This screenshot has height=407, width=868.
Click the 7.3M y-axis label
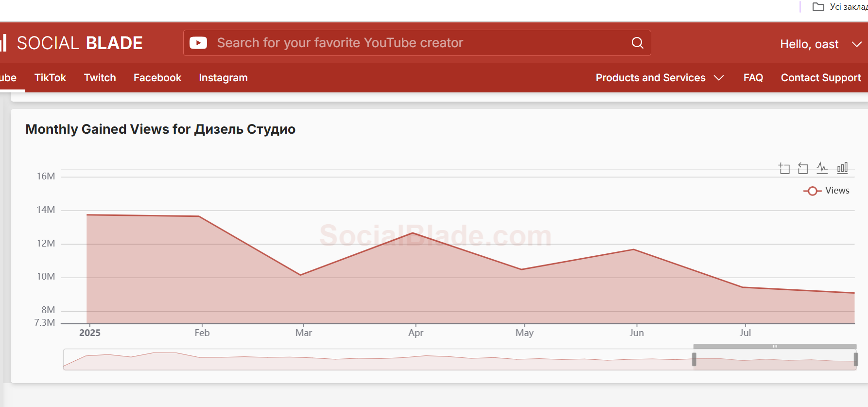click(x=44, y=322)
